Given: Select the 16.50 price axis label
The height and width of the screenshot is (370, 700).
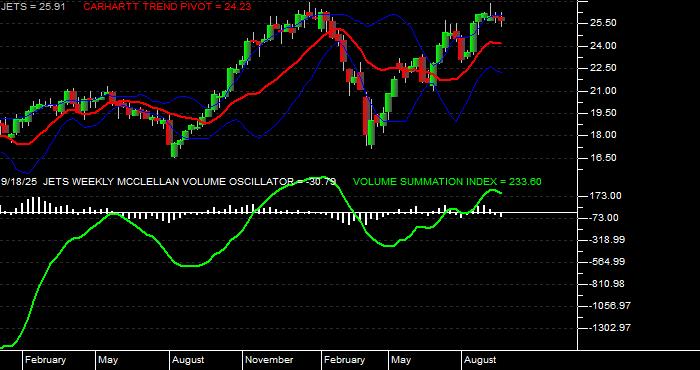Looking at the screenshot, I should point(604,158).
